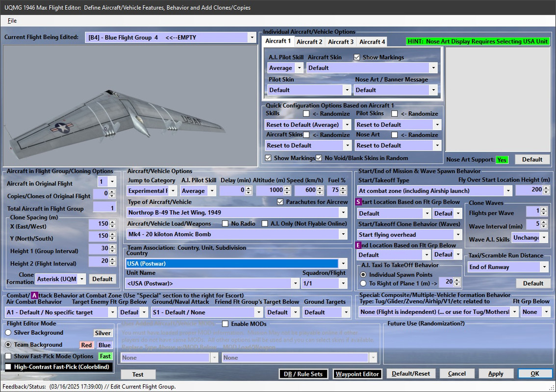Adjust Y (North/South) clone spacing stepper
This screenshot has width=556, height=392.
(x=112, y=236)
